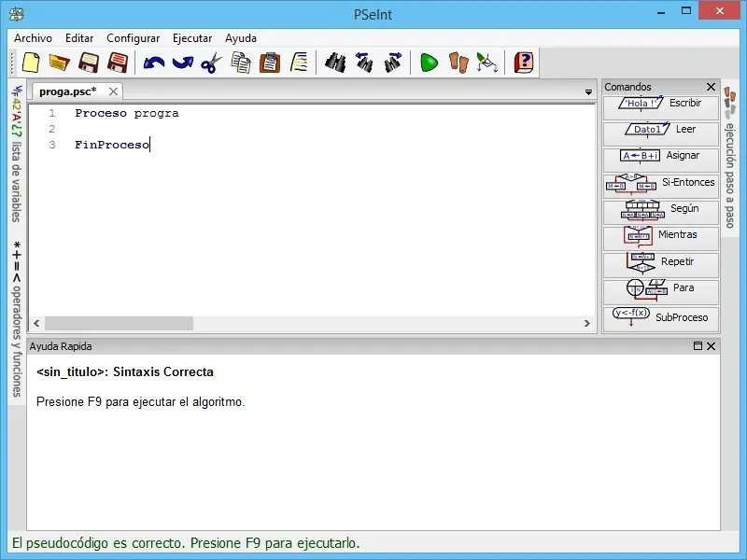
Task: Fix indentation with the lined page icon
Action: coord(299,63)
